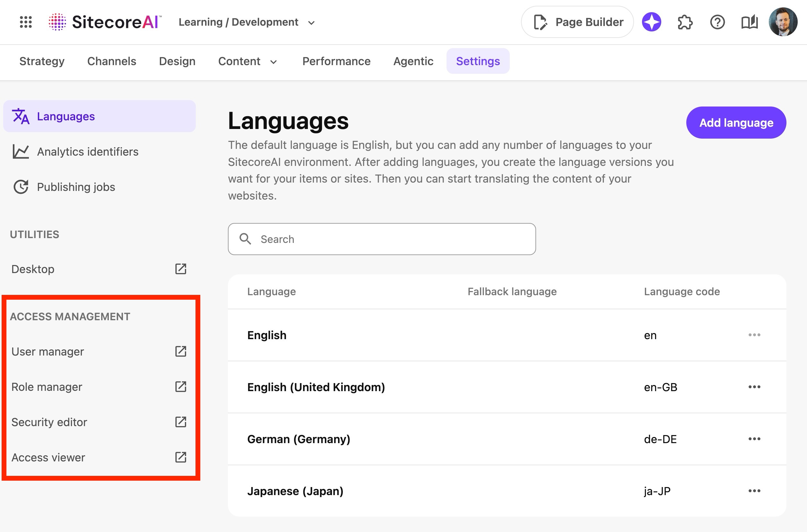This screenshot has width=807, height=532.
Task: Switch to the Agentic tab
Action: (413, 61)
